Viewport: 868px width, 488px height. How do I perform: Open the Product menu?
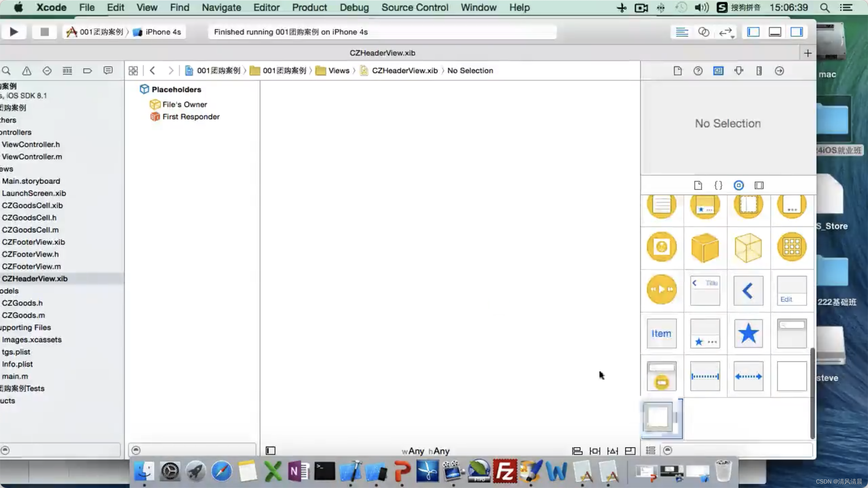309,7
